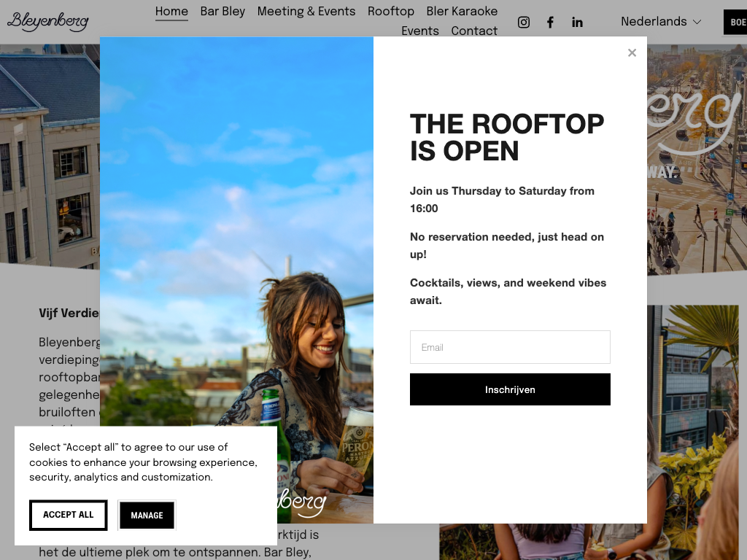Click 'Cocktails, views, and weekend vibes' text
The width and height of the screenshot is (747, 560).
[508, 292]
